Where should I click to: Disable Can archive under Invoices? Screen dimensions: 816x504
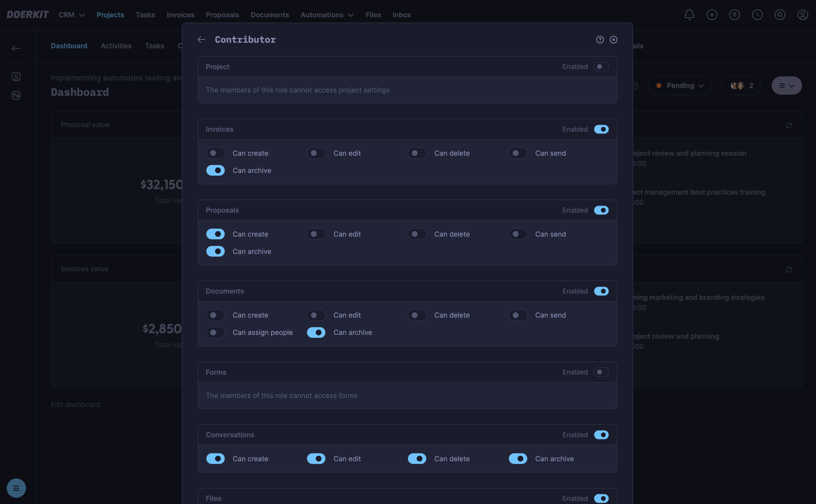[215, 170]
